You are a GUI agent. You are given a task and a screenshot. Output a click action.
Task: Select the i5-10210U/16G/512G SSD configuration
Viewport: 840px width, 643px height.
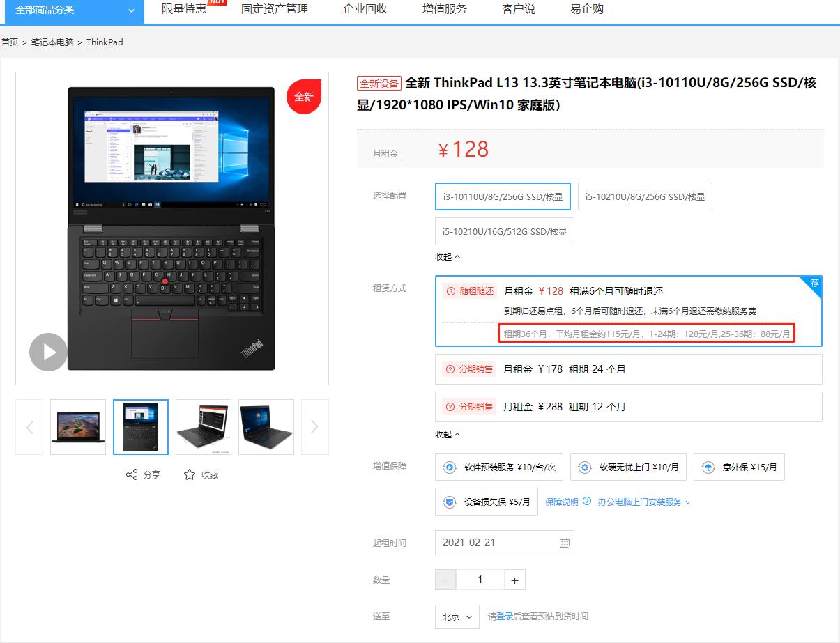[x=504, y=231]
